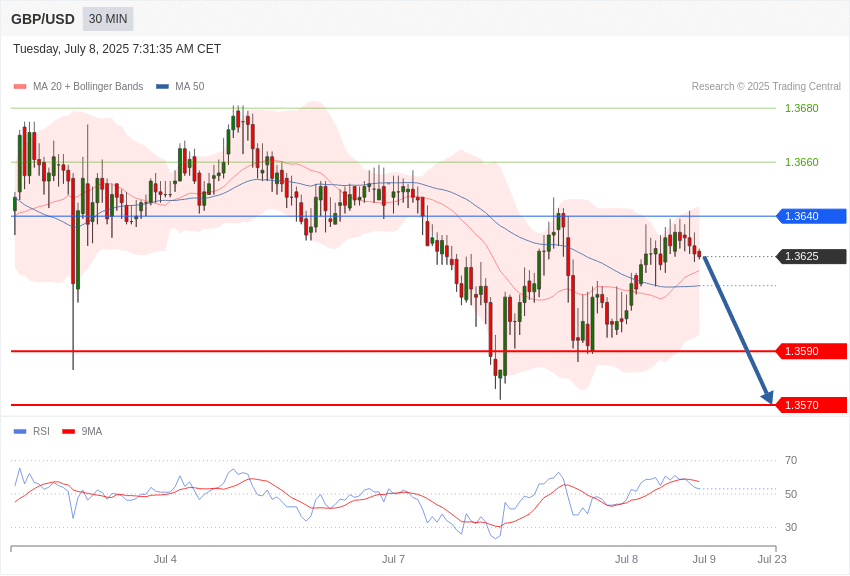Click the 1.3660 resistance level label
850x576 pixels.
(802, 162)
